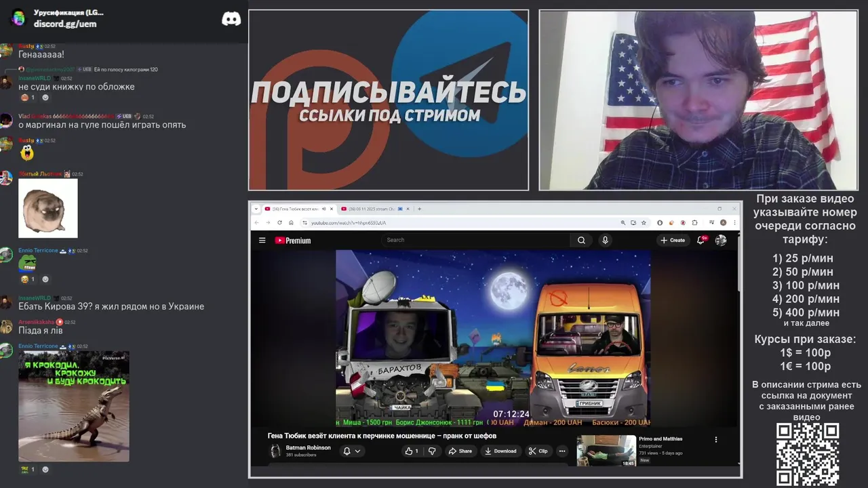Click the video title 'Гена Тюбик везёт клиента'
The image size is (868, 488).
382,436
